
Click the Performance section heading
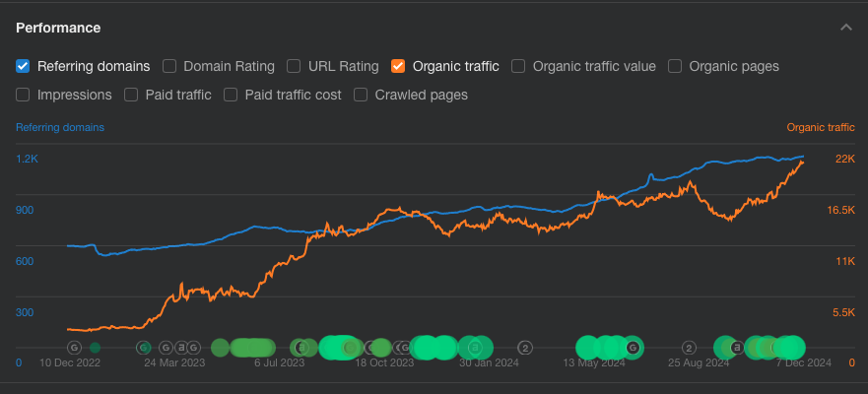(x=58, y=28)
